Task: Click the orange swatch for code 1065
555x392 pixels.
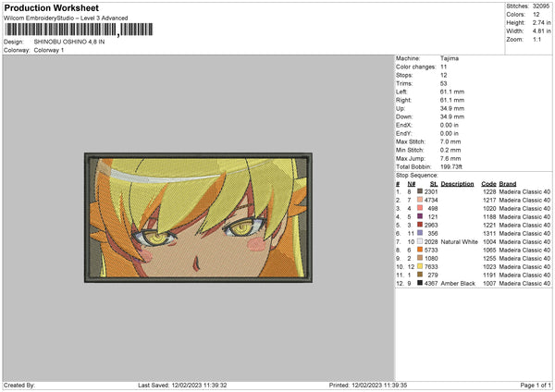Action: [420, 250]
